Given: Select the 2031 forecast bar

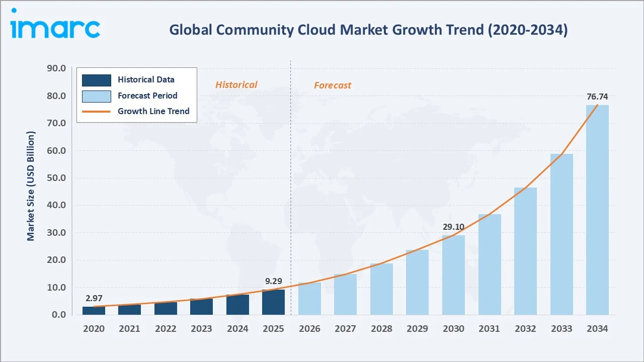Looking at the screenshot, I should point(490,264).
